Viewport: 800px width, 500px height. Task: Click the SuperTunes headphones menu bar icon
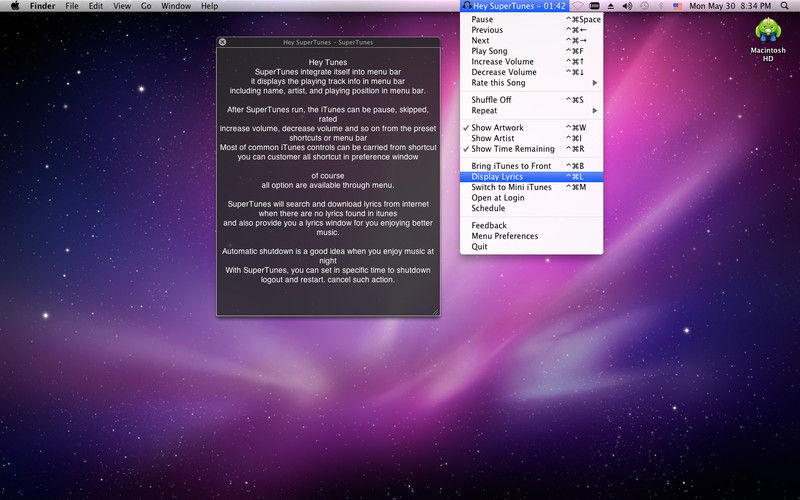(466, 6)
